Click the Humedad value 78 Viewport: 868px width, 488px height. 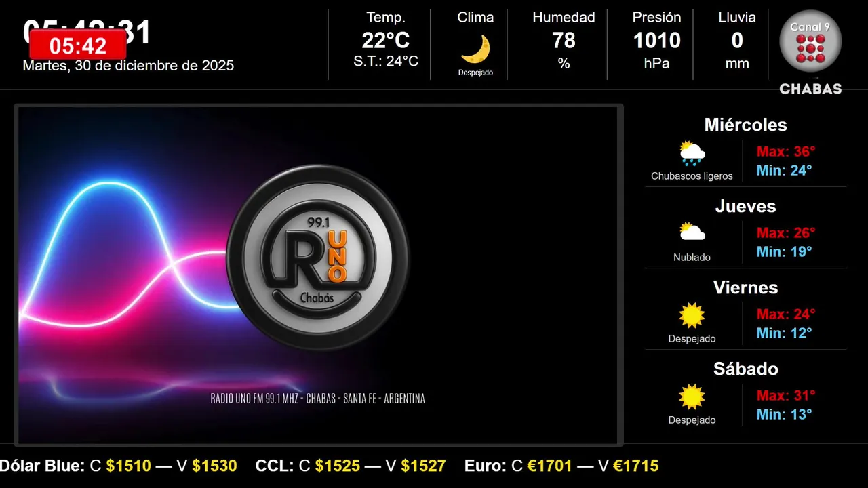pos(564,41)
